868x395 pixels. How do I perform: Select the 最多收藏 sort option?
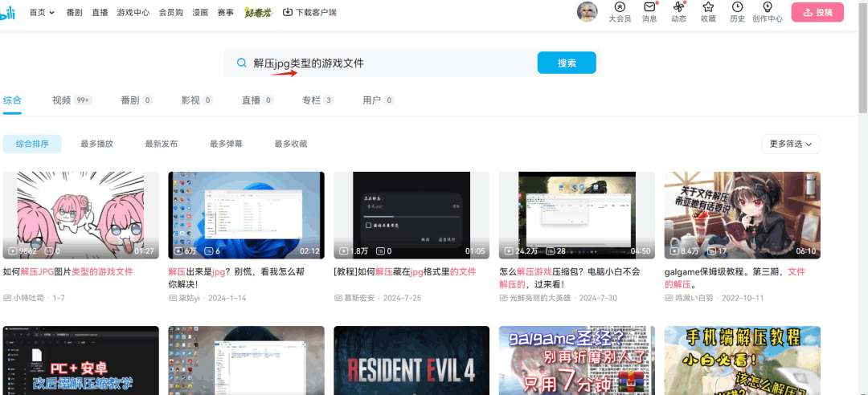click(290, 144)
